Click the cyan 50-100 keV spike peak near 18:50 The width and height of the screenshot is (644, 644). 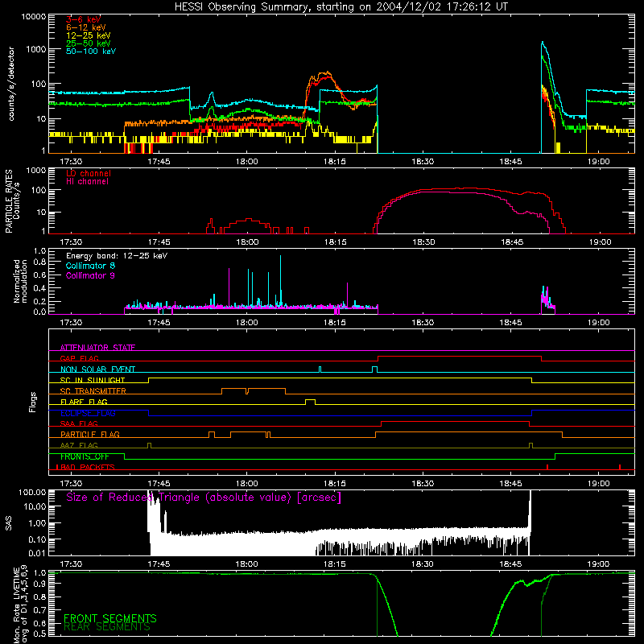click(542, 42)
